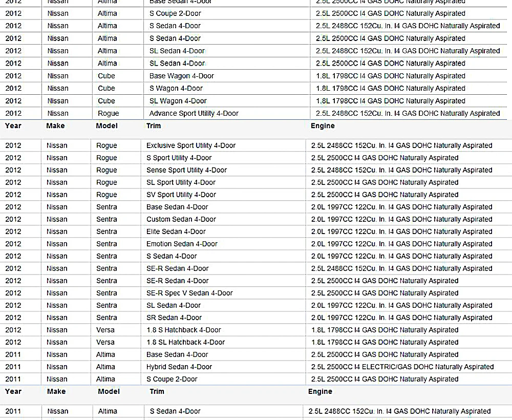Select the Hybrid Sedan 4-Door trim cell
512x420 pixels.
point(223,367)
